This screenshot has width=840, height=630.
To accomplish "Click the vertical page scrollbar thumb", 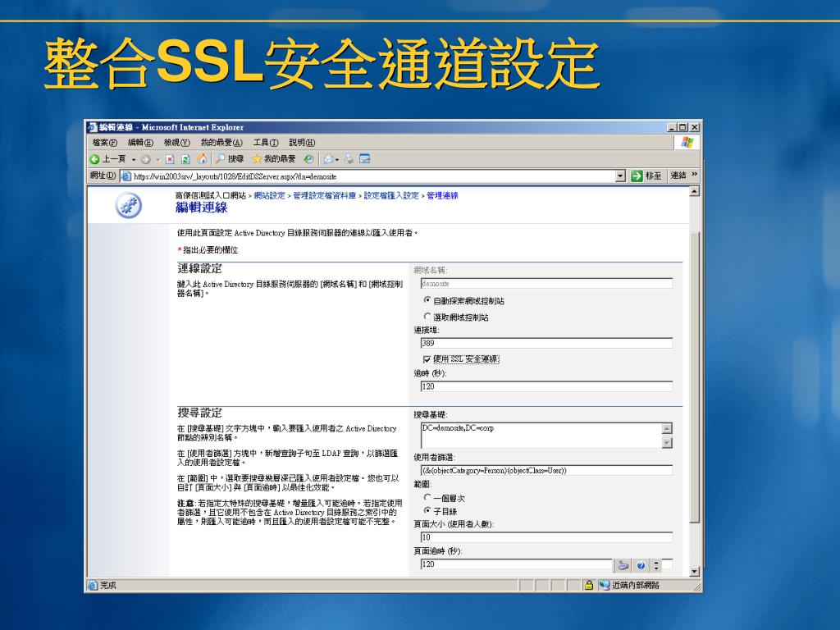I will [694, 377].
